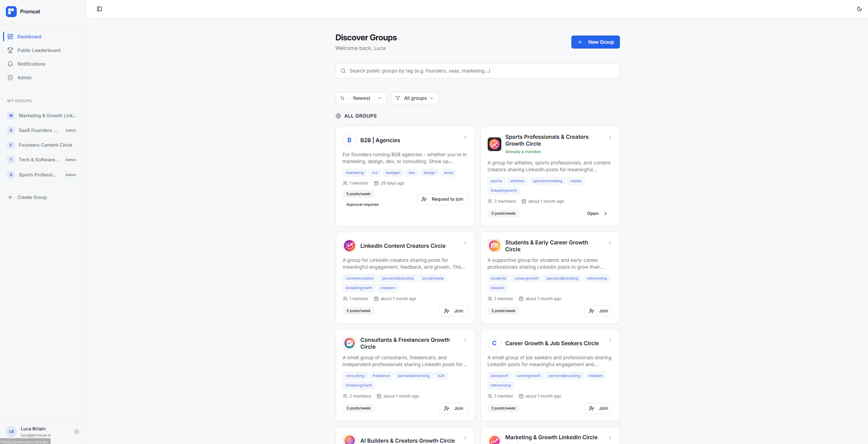Join Consultants & Freelancers Growth Circle
The image size is (868, 444).
453,408
